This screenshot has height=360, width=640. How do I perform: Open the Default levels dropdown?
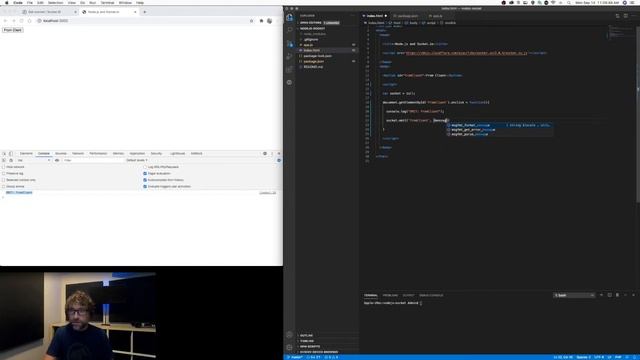tap(137, 160)
